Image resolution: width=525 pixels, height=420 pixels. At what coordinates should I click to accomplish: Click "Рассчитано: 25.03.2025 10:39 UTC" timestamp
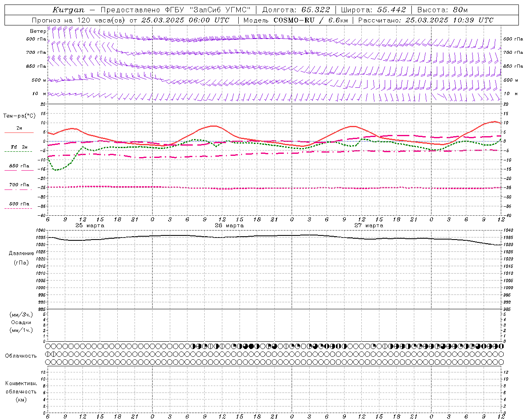pos(426,20)
